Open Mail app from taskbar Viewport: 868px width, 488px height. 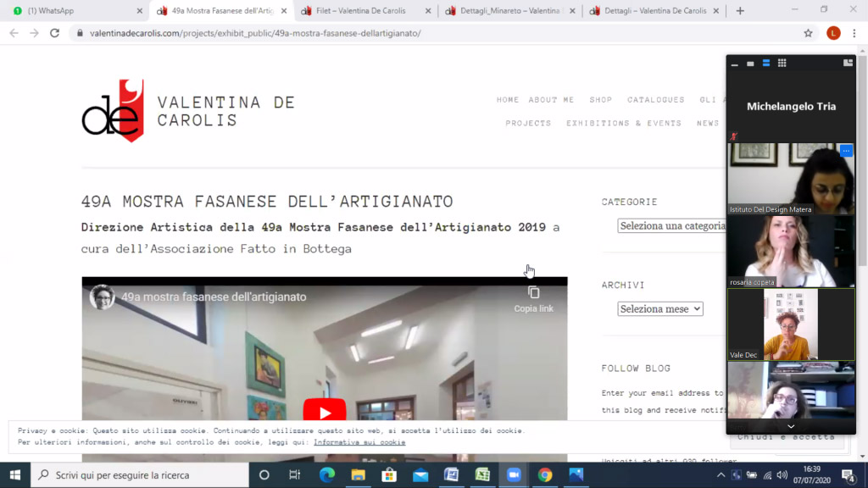tap(420, 474)
